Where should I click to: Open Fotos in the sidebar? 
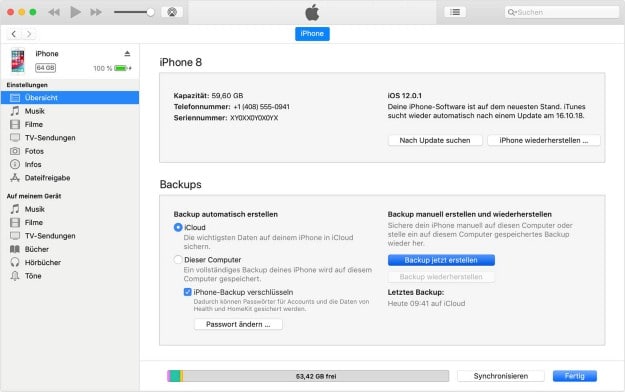70,151
